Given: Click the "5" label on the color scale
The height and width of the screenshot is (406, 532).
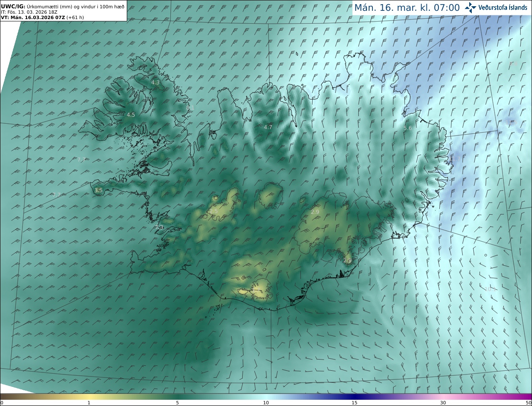Looking at the screenshot, I should tap(177, 403).
